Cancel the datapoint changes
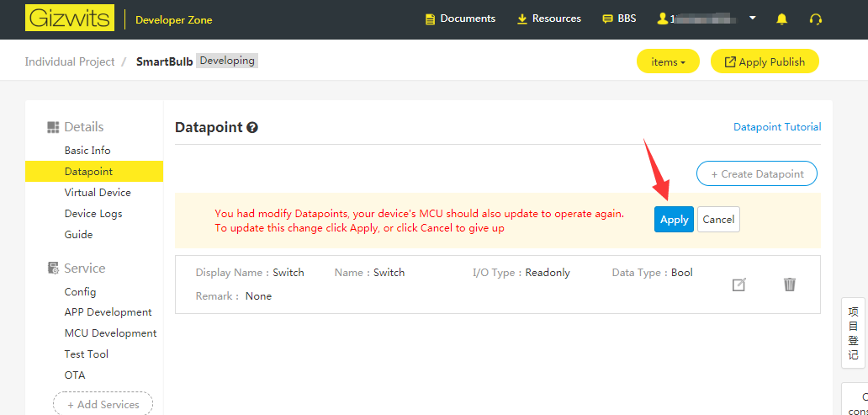 coord(718,219)
